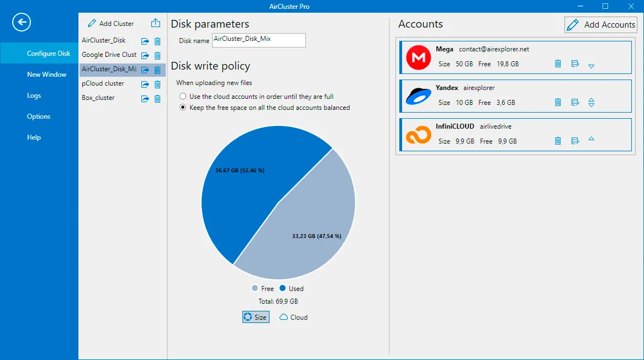Screen dimensions: 644x360
Task: Open the Configure Disk section
Action: [x=39, y=54]
